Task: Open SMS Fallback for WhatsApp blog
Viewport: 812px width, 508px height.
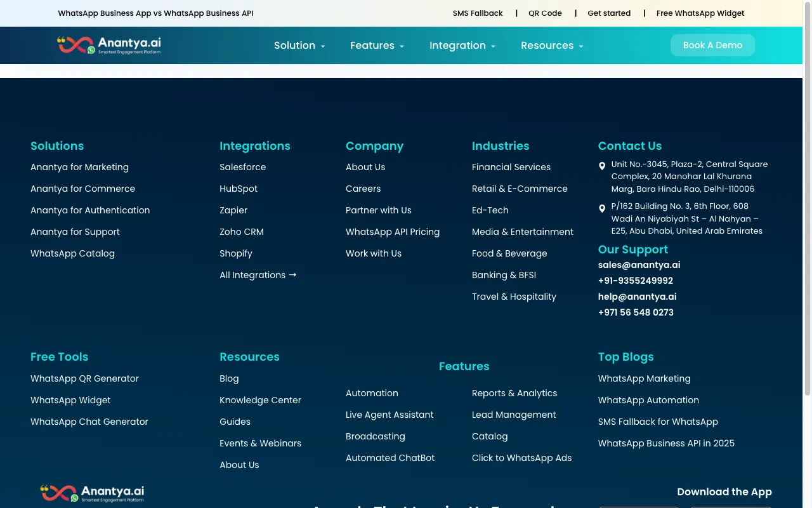Action: pos(658,422)
